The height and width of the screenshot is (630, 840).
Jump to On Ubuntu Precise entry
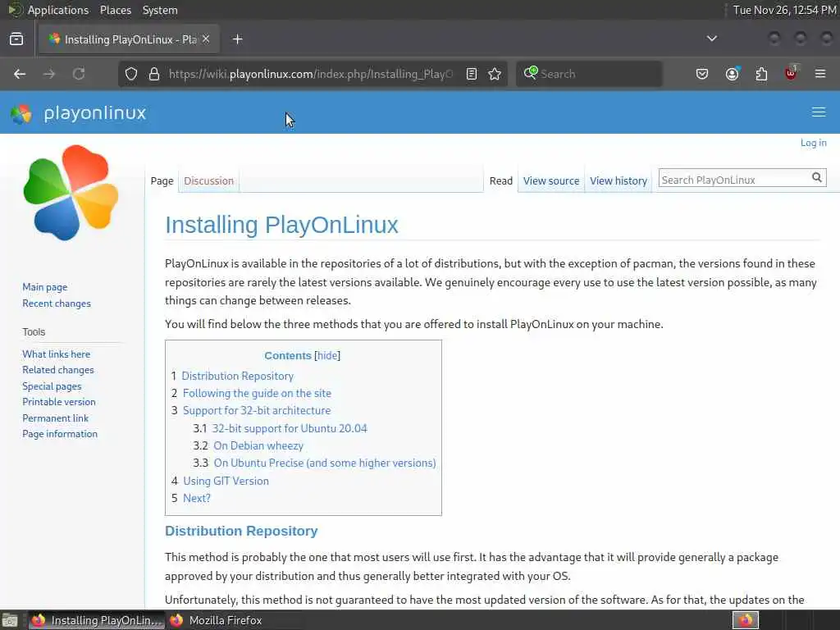coord(325,463)
